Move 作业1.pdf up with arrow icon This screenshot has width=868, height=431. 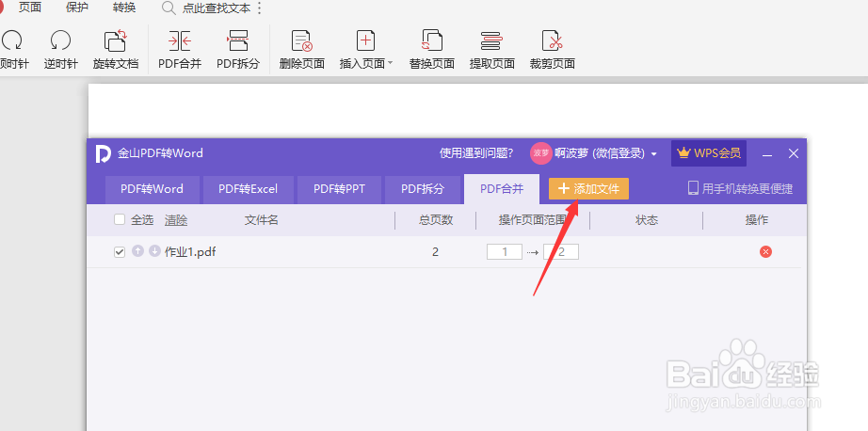tap(137, 251)
